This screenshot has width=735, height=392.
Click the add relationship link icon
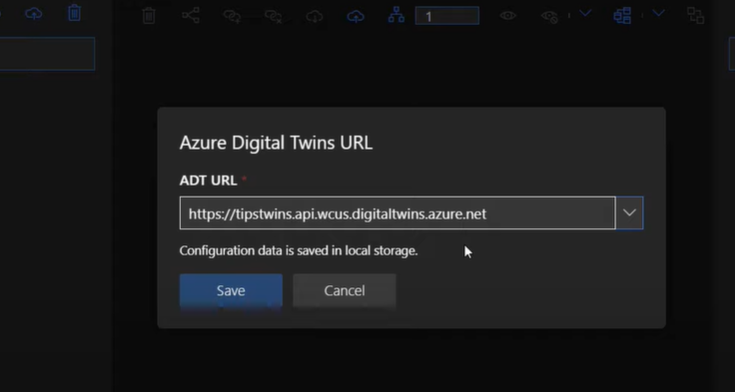click(232, 16)
